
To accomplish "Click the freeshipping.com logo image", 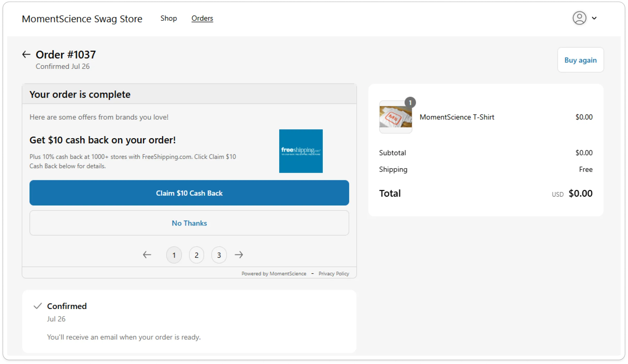I will (301, 151).
